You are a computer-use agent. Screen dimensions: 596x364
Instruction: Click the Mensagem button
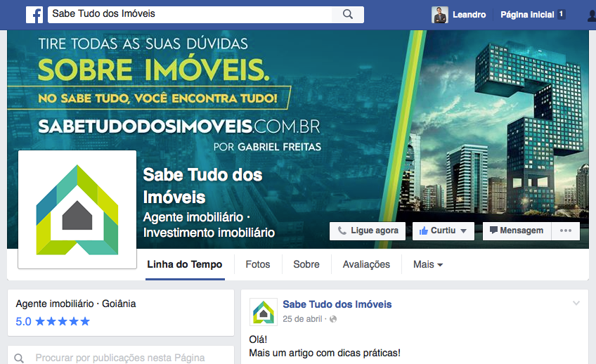[517, 230]
